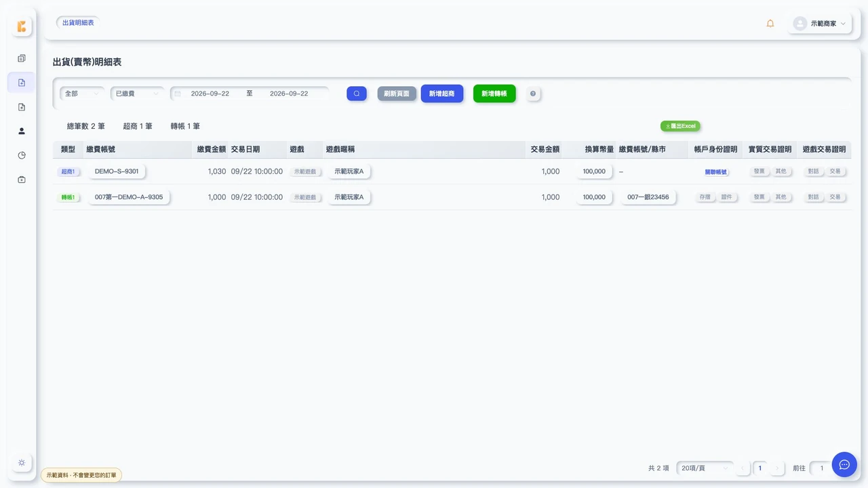Go to the previous page arrow
This screenshot has height=488, width=868.
coord(743,468)
